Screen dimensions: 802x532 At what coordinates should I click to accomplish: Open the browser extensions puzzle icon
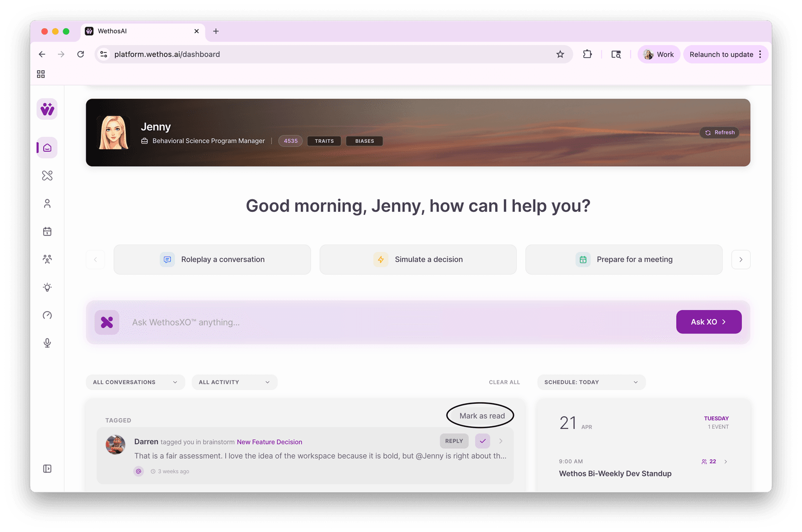click(x=587, y=54)
